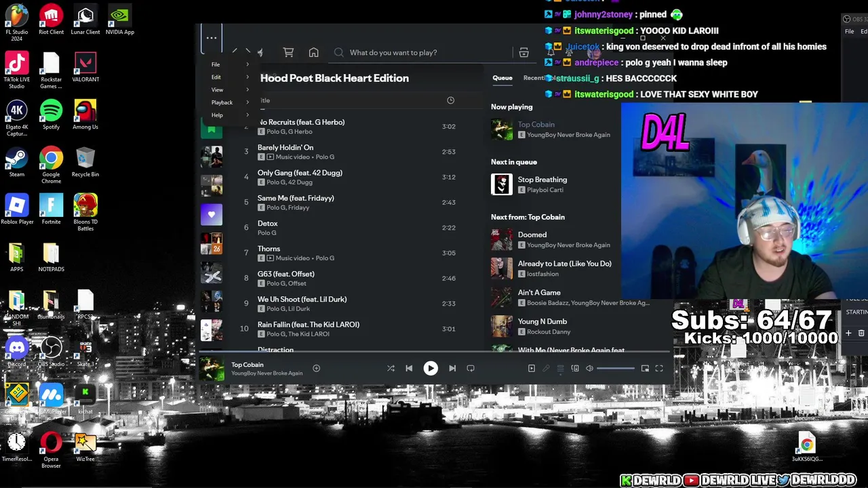The height and width of the screenshot is (488, 868).
Task: Open Opera Browser desktop icon
Action: 51,450
